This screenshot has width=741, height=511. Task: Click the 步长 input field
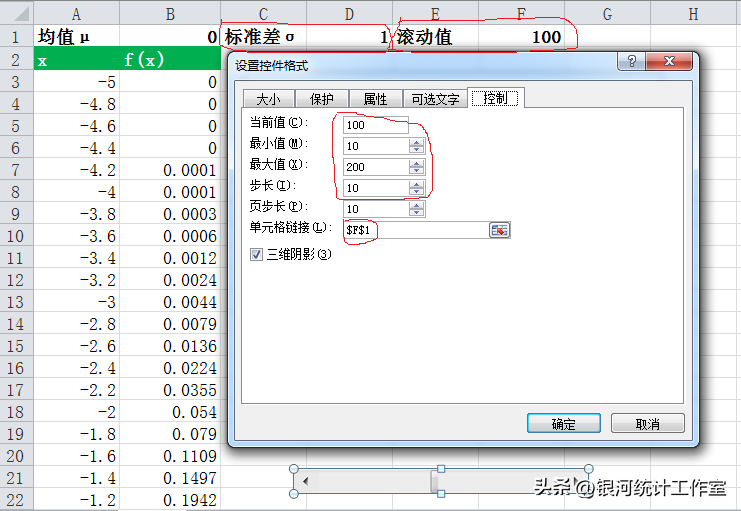376,188
